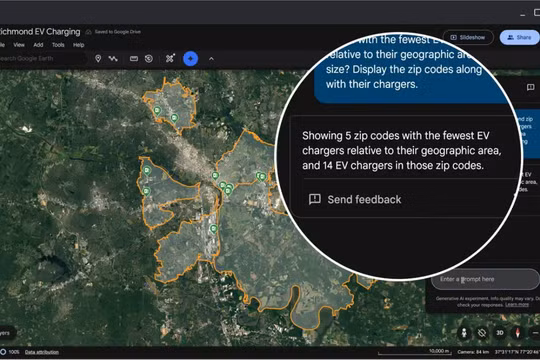This screenshot has width=540, height=360.
Task: Open the historical imagery clock tool
Action: (149, 59)
